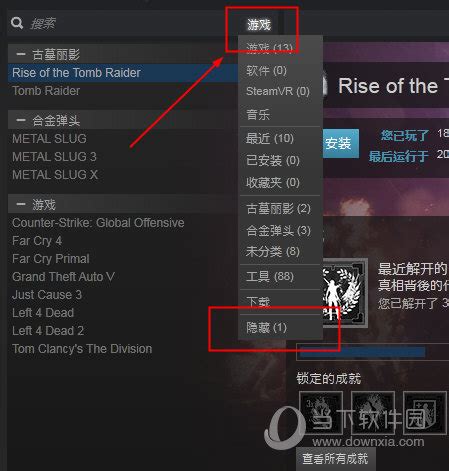Image resolution: width=449 pixels, height=471 pixels.
Task: Select Grand Theft Auto V in the library
Action: 63,277
